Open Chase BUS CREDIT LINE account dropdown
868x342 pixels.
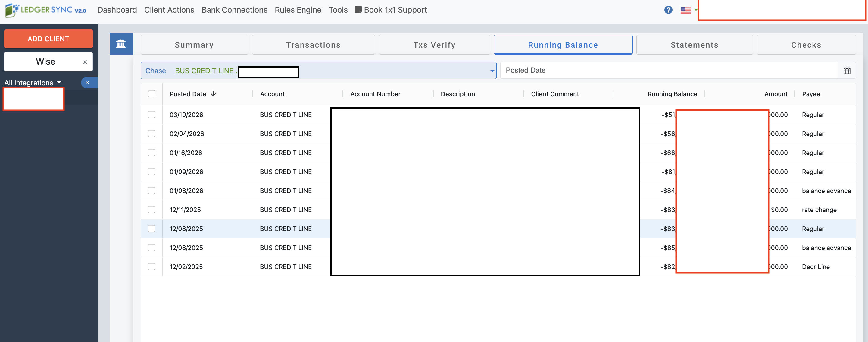coord(492,71)
